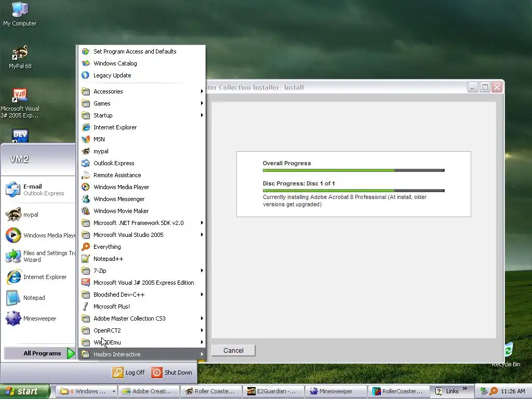Click the Notepad icon in Start menu
The width and height of the screenshot is (532, 399).
point(13,298)
